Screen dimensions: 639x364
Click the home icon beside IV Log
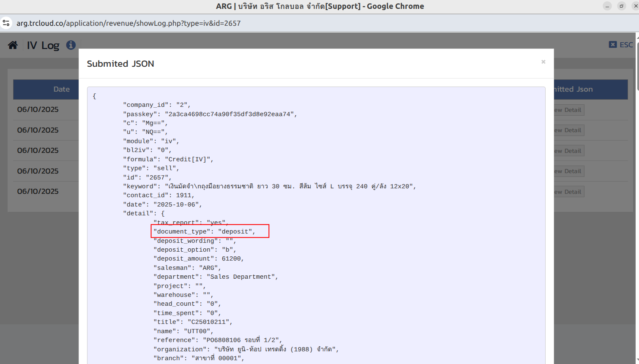tap(13, 45)
